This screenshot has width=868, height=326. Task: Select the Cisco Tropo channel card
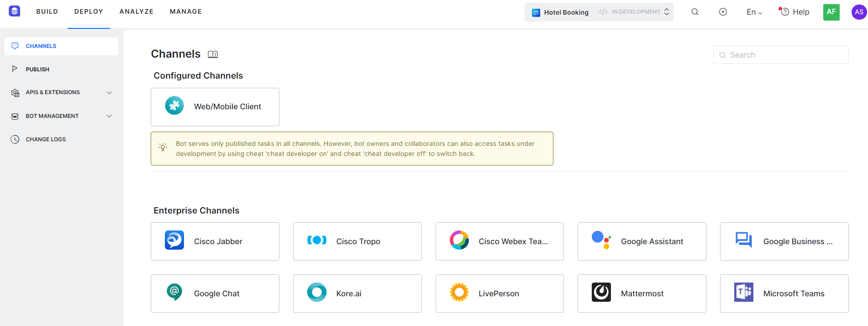tap(358, 241)
